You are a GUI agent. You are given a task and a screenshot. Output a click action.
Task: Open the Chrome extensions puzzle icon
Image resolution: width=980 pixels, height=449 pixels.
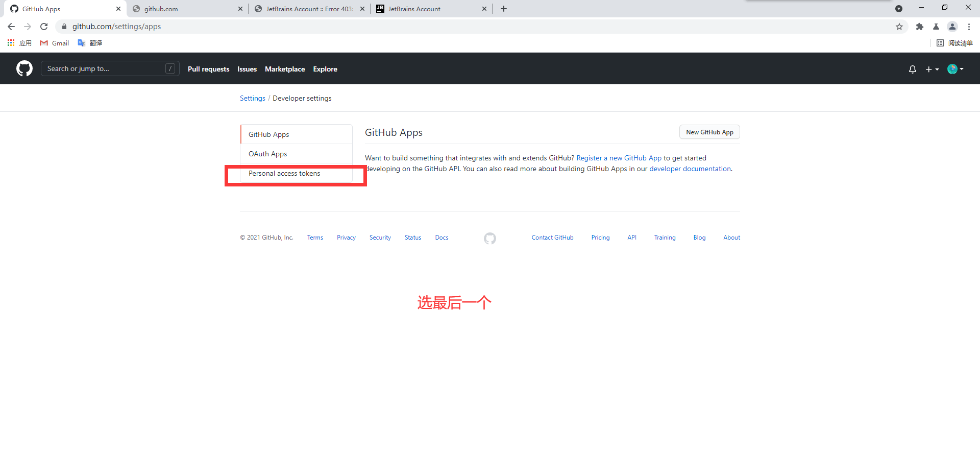[x=920, y=27]
